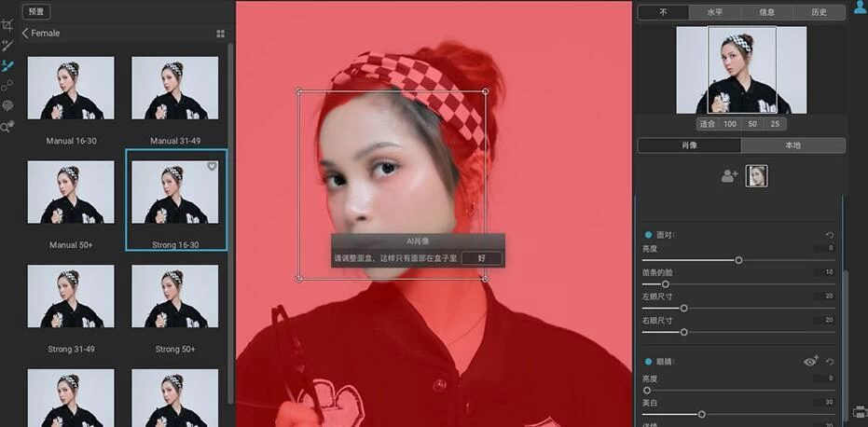The width and height of the screenshot is (868, 427).
Task: Click the eye enhance icon in 眼睛 section
Action: click(810, 361)
